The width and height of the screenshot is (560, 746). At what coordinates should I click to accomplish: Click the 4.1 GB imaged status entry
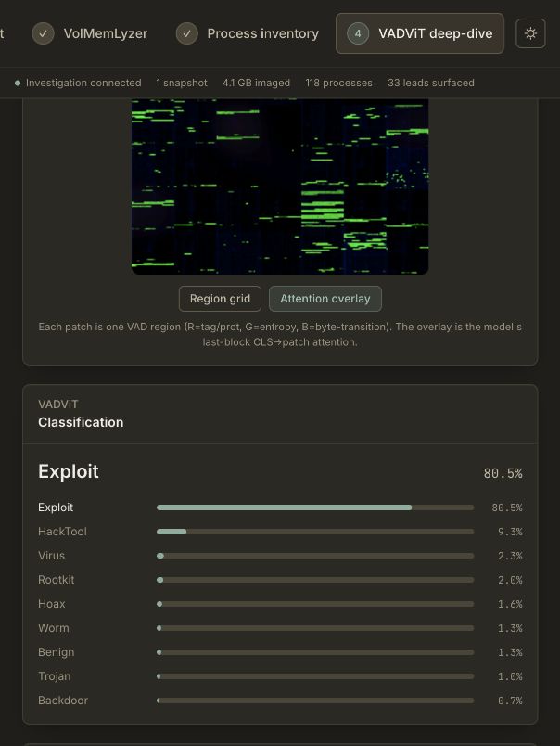pos(256,83)
